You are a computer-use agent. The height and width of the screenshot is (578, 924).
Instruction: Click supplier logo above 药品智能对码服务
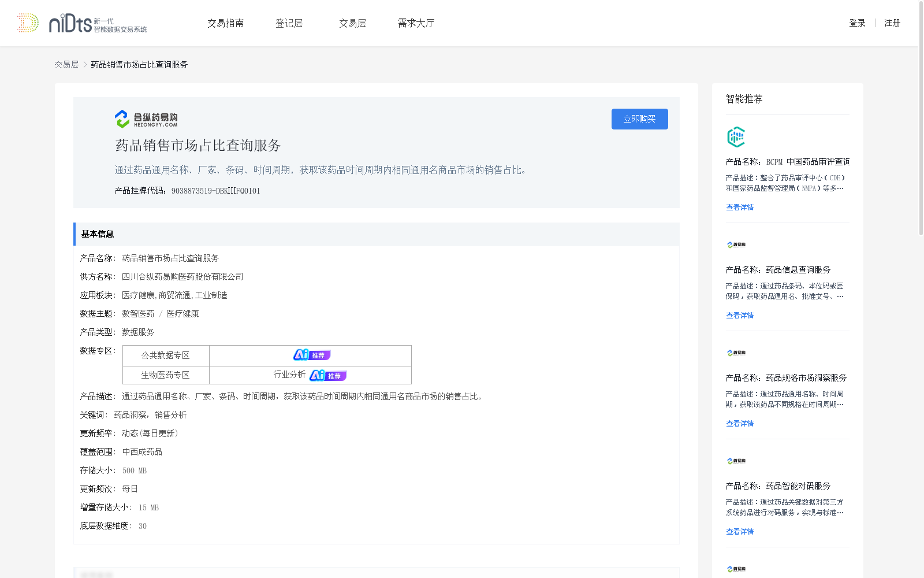pyautogui.click(x=736, y=461)
